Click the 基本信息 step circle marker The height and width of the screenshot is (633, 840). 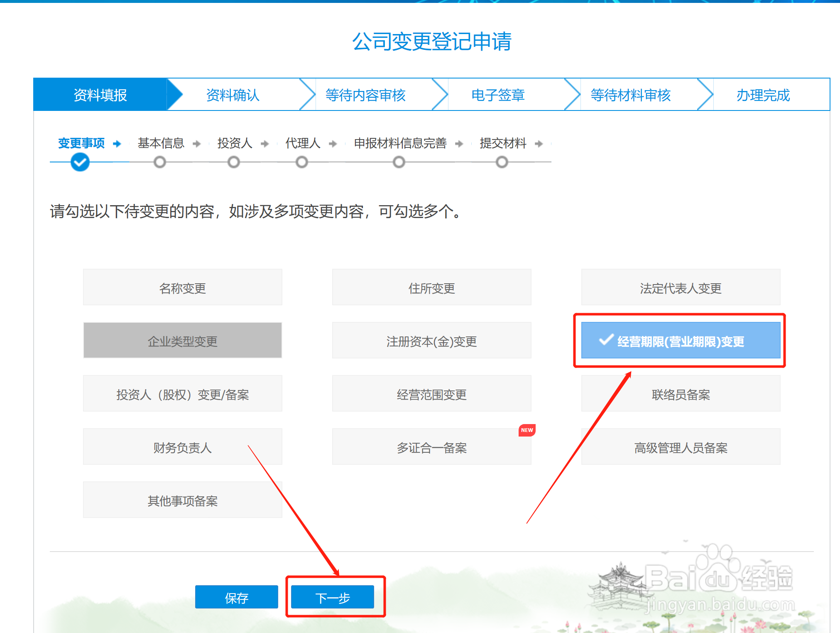(160, 162)
